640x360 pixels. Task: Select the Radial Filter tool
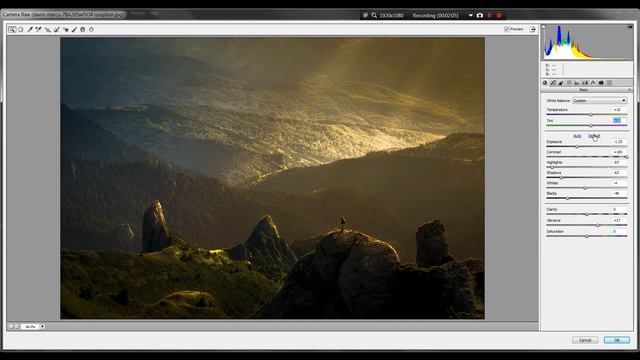[x=91, y=29]
